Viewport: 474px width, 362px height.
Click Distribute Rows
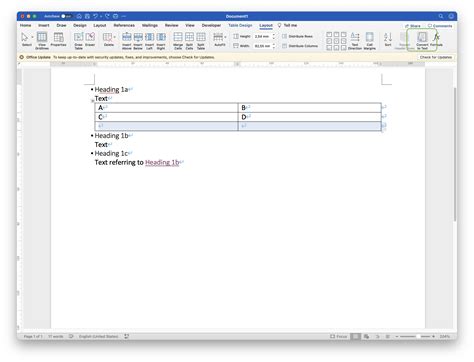(x=297, y=36)
